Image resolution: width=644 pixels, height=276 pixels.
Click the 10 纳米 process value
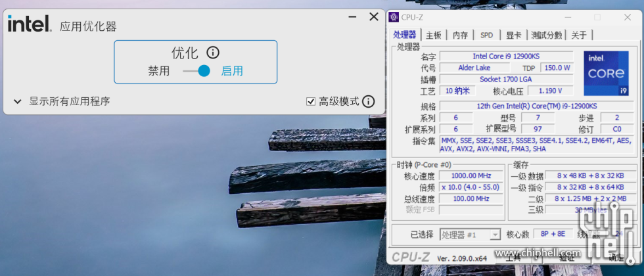(457, 91)
